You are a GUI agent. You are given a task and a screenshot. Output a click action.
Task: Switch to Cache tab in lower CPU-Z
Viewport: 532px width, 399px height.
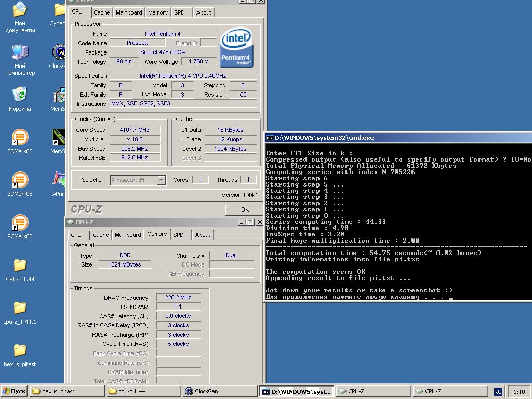[x=101, y=235]
